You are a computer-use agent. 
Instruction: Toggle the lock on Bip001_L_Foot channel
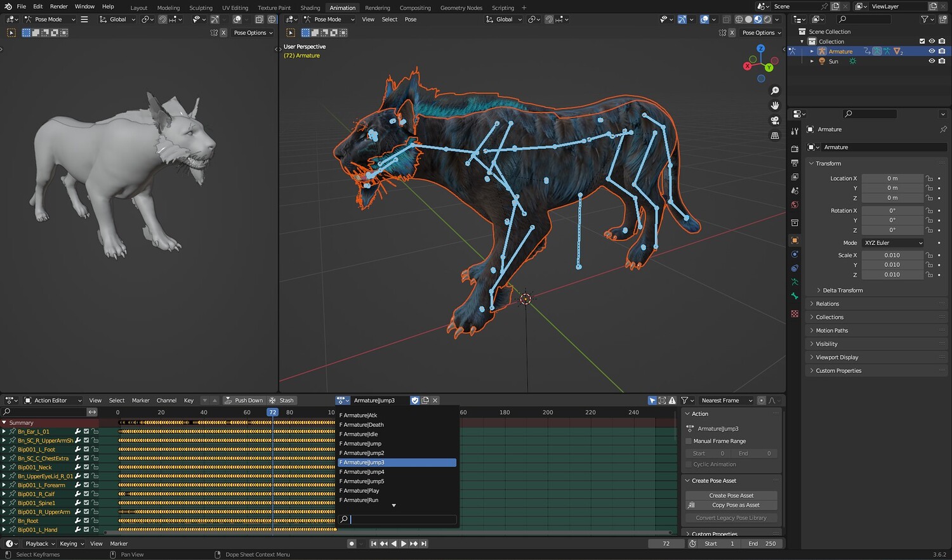click(x=95, y=449)
